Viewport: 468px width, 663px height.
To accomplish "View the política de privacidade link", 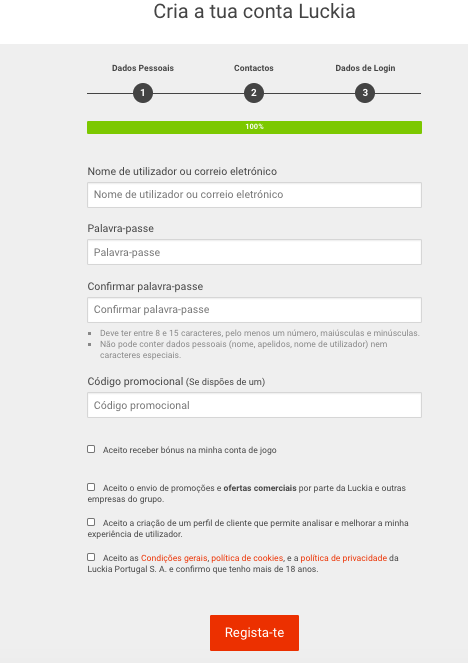I will 344,558.
